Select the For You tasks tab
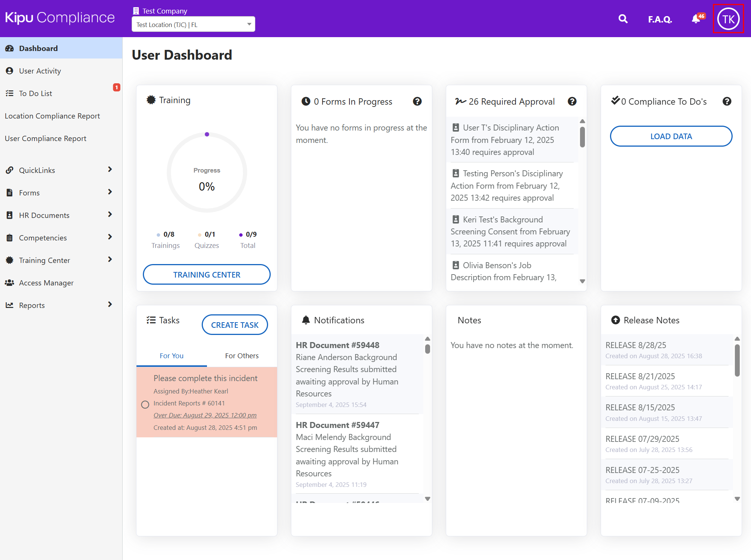The height and width of the screenshot is (560, 751). pyautogui.click(x=171, y=356)
